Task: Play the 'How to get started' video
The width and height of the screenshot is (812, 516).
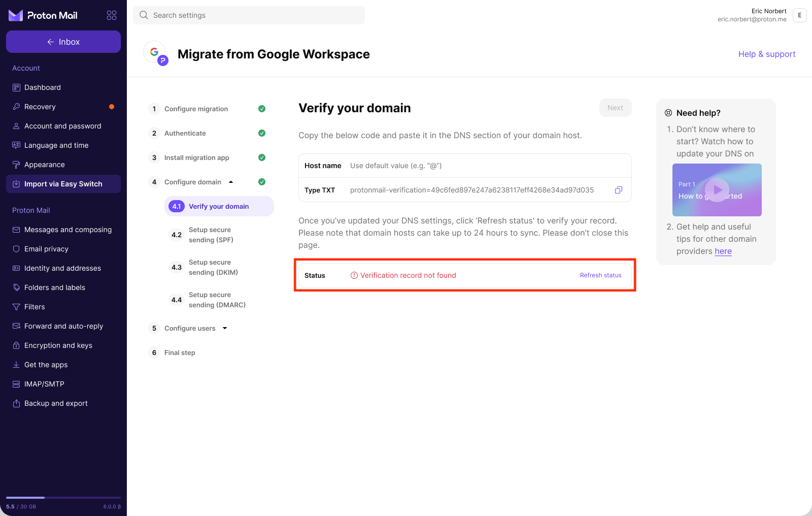Action: pos(717,190)
